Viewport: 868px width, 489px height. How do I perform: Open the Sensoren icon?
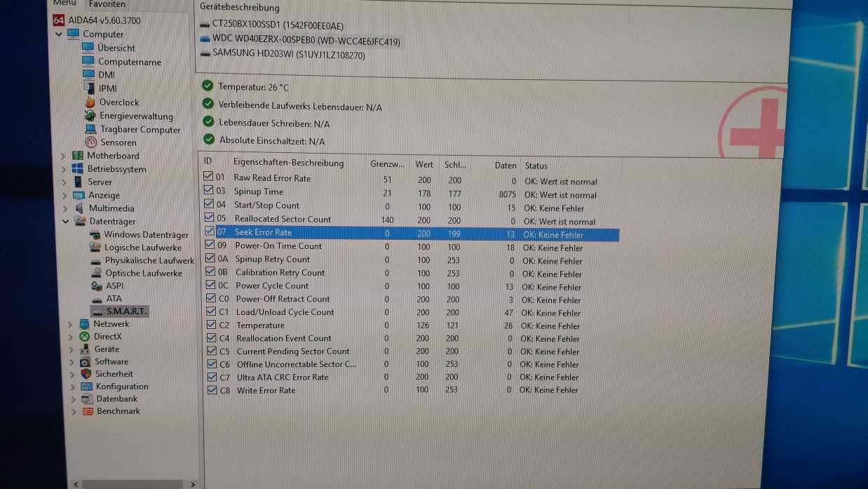(90, 142)
